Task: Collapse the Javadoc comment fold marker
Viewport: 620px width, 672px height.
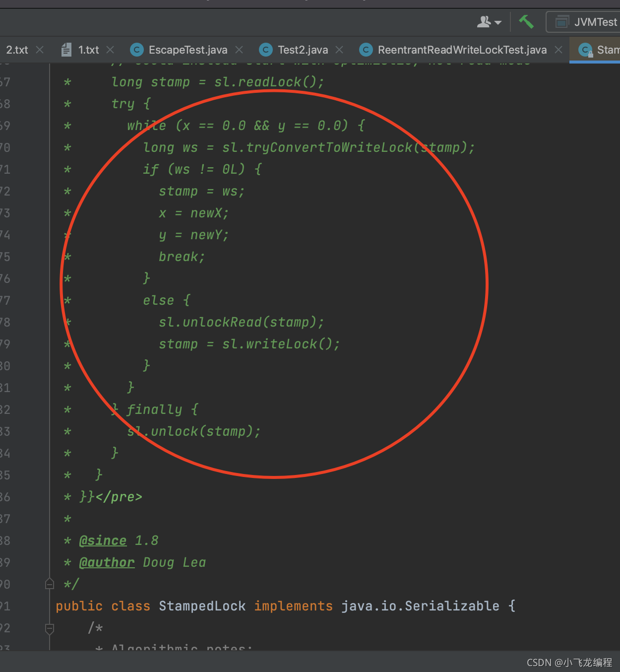Action: pyautogui.click(x=50, y=584)
